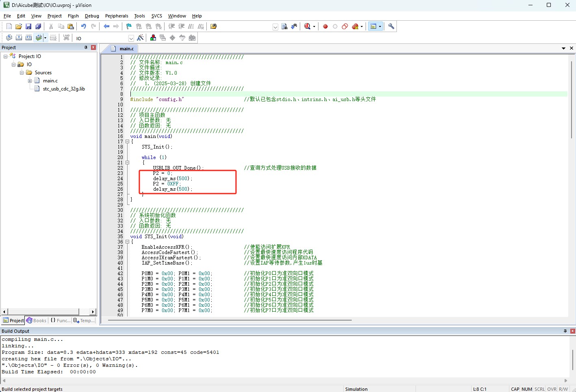Click the Find in Files toolbar icon

click(214, 26)
